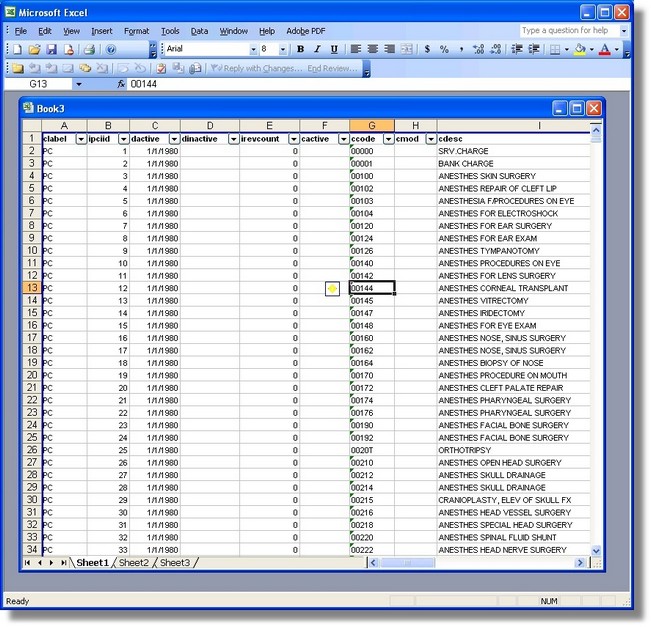The image size is (651, 627).
Task: Toggle underline formatting
Action: coord(334,49)
